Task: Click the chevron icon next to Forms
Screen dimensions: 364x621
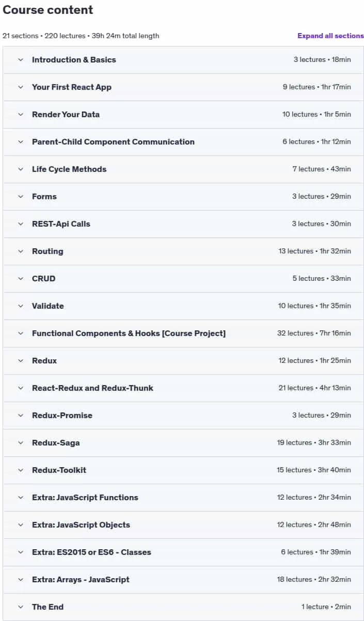Action: (x=21, y=197)
